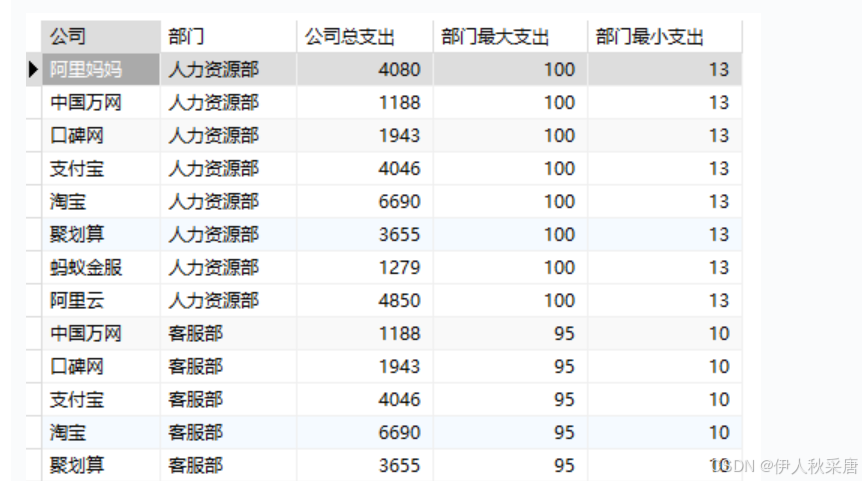Select 口碑网 in the 人力资源部 row
The width and height of the screenshot is (862, 481).
(101, 136)
